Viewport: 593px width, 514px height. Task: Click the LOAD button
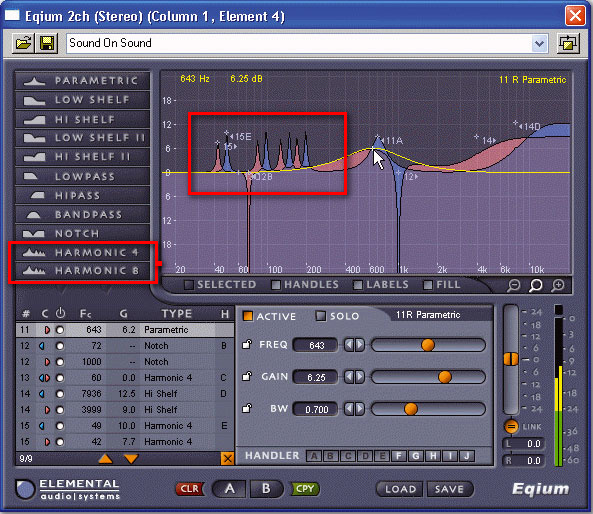(x=401, y=489)
